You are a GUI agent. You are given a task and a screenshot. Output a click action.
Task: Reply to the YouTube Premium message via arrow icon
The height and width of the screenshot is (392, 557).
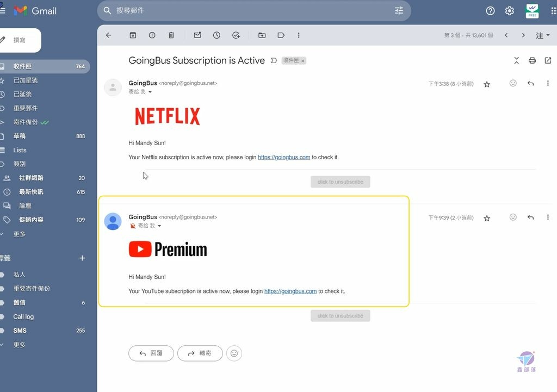point(531,217)
